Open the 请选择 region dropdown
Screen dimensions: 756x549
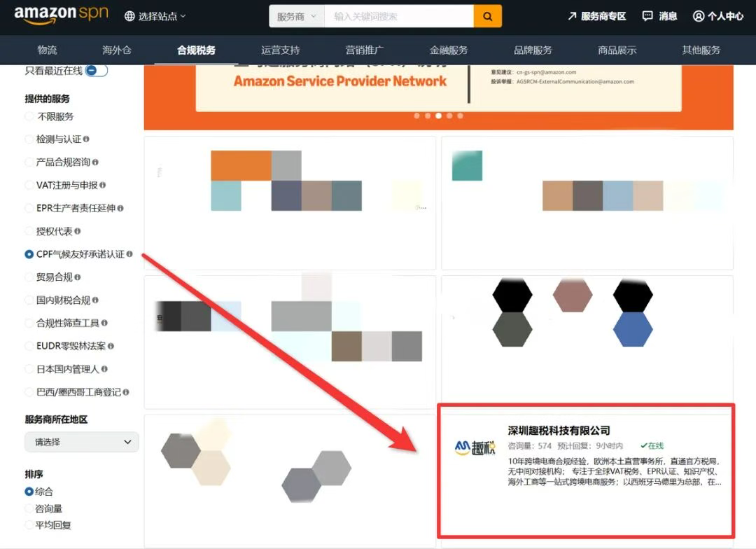[x=80, y=442]
